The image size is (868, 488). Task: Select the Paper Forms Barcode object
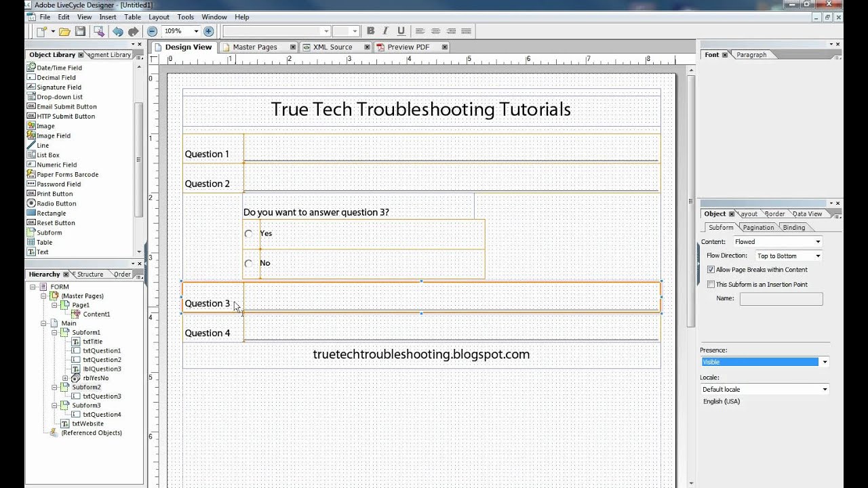62,174
